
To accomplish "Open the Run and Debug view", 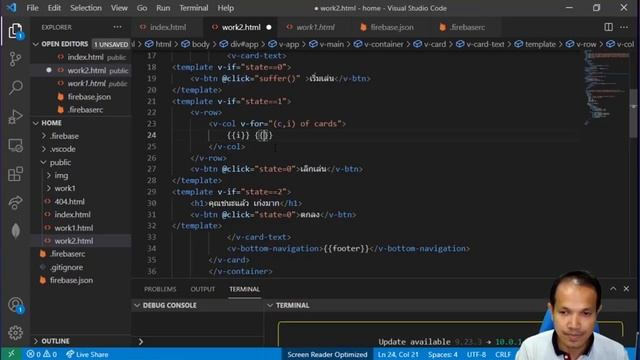I will (16, 116).
